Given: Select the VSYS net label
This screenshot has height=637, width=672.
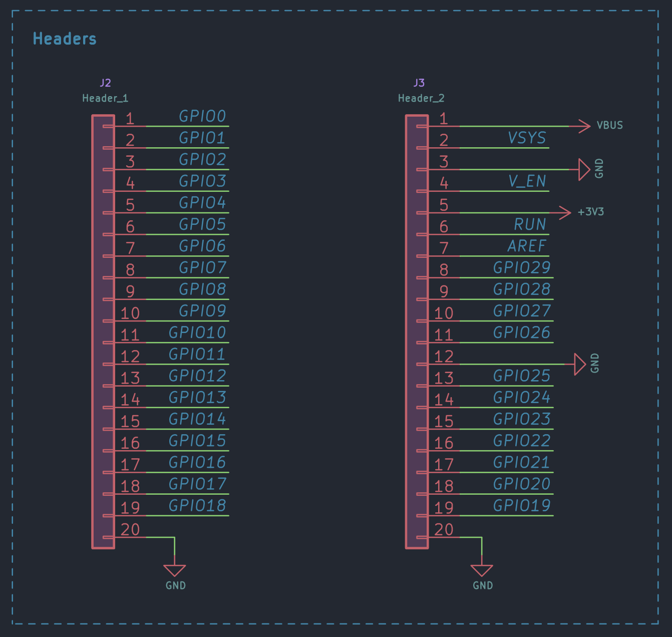Looking at the screenshot, I should pyautogui.click(x=527, y=138).
